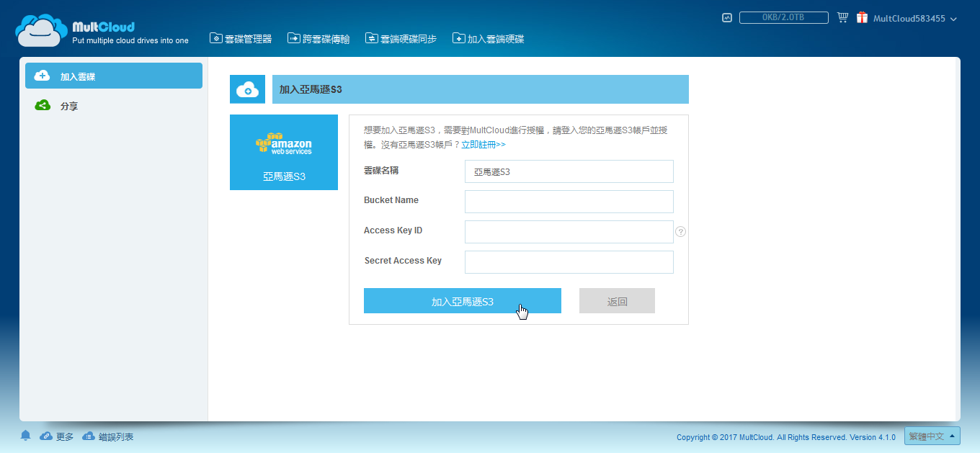The width and height of the screenshot is (980, 453).
Task: Click the 加入亞馬遜S3 header title
Action: pos(311,89)
